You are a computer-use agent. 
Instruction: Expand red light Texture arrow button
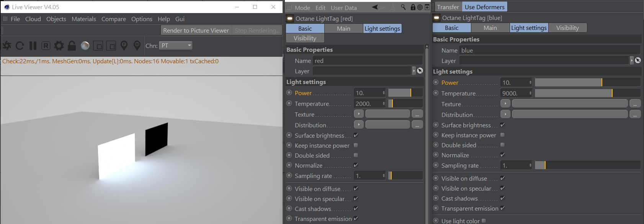pyautogui.click(x=359, y=114)
